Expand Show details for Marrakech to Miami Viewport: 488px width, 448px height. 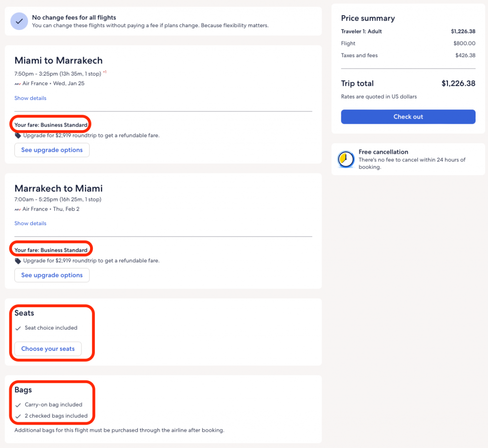pos(30,223)
